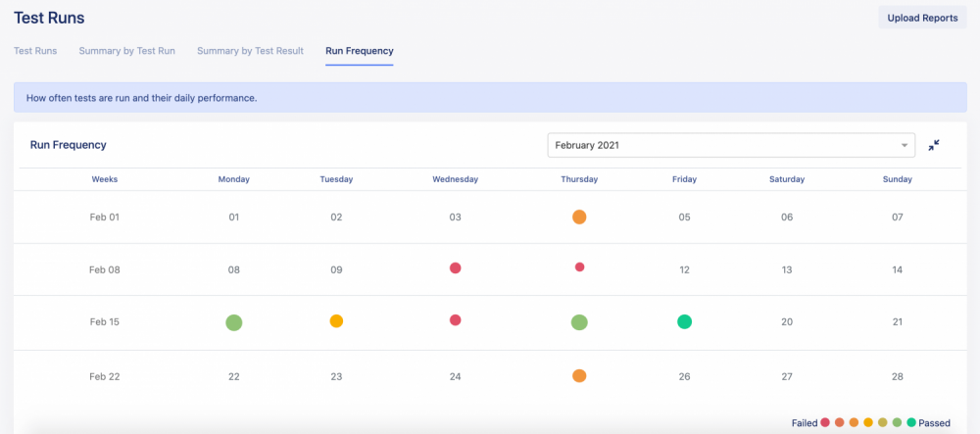Click the Thursday column header
Viewport: 980px width, 434px height.
coord(579,179)
